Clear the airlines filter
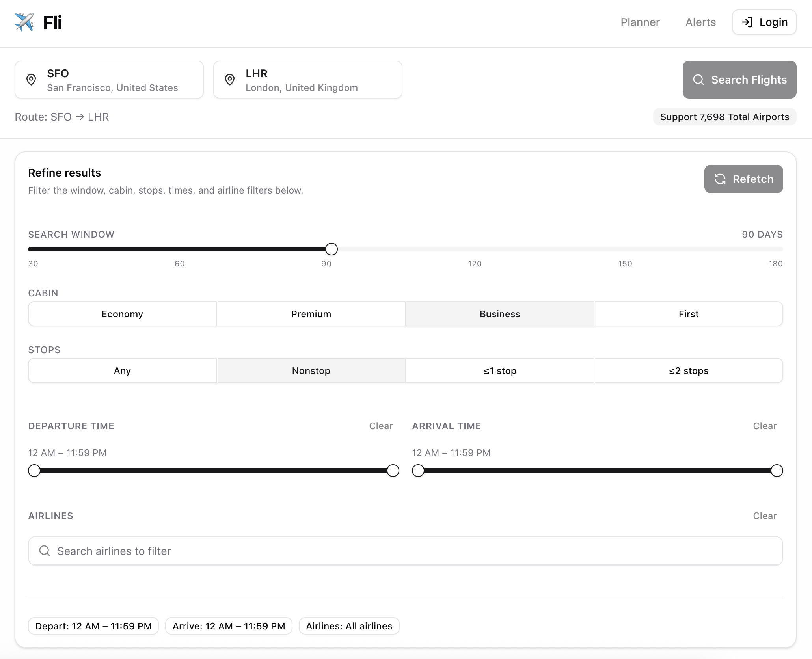 click(x=764, y=516)
